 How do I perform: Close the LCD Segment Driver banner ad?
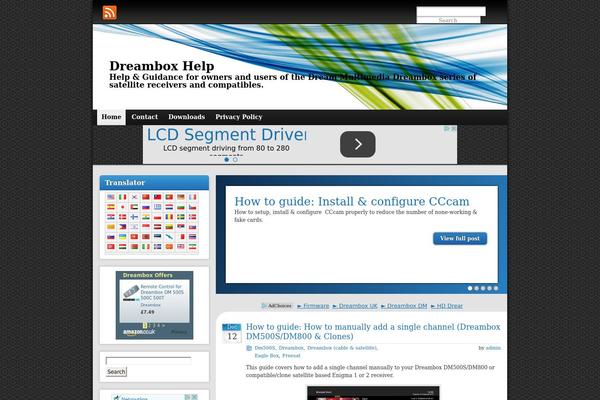pos(453,129)
